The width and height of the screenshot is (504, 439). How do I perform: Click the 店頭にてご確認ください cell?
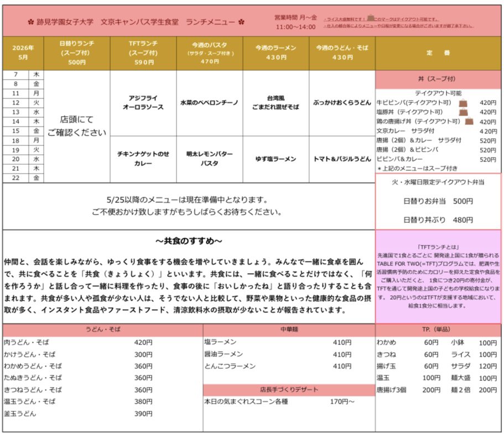[77, 126]
